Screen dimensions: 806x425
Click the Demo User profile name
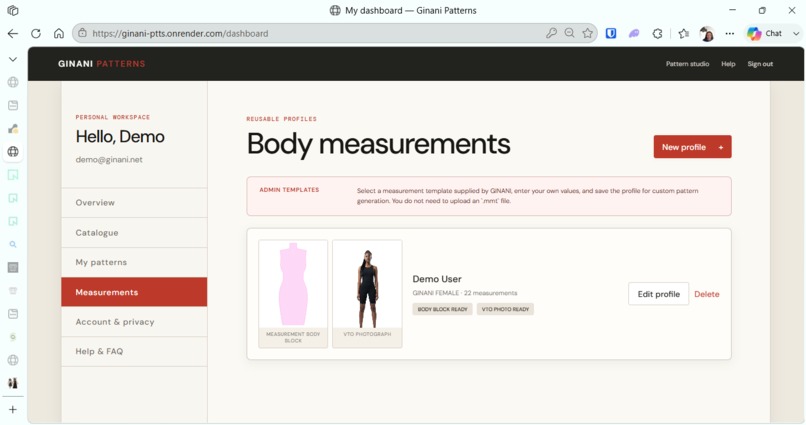pyautogui.click(x=437, y=279)
